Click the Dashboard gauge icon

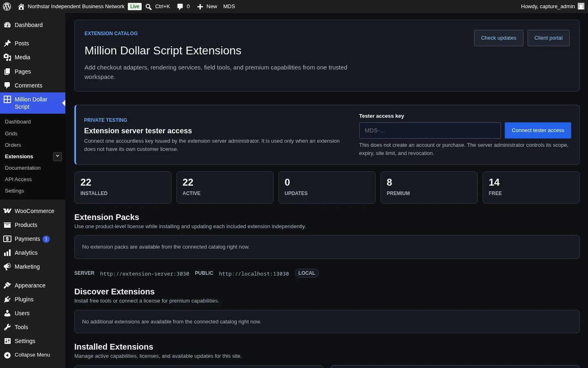[x=7, y=25]
